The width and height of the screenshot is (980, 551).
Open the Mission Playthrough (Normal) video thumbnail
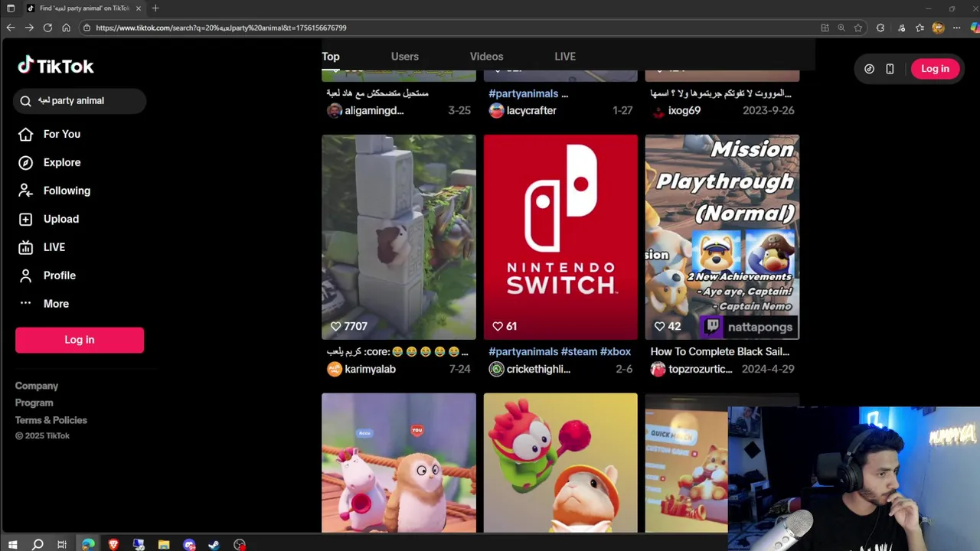click(x=722, y=237)
